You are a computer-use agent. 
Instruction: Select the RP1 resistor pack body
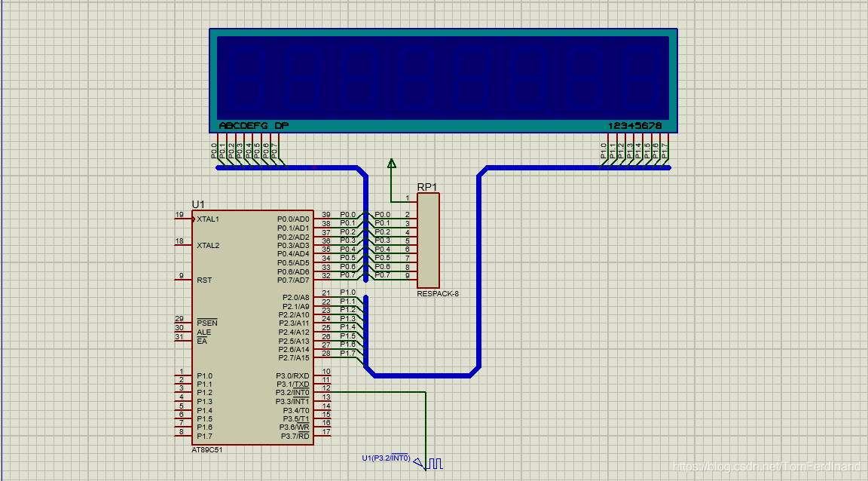click(x=429, y=240)
